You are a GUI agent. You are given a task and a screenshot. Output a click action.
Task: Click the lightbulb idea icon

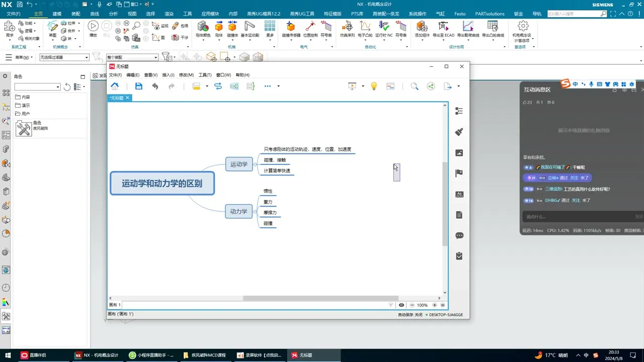pyautogui.click(x=374, y=86)
